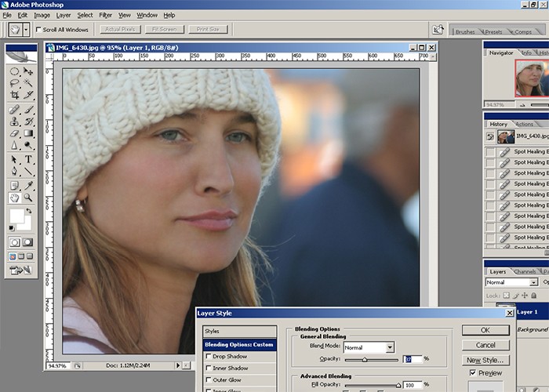Screen dimensions: 549x392
Task: Select the Pen tool
Action: coord(14,171)
